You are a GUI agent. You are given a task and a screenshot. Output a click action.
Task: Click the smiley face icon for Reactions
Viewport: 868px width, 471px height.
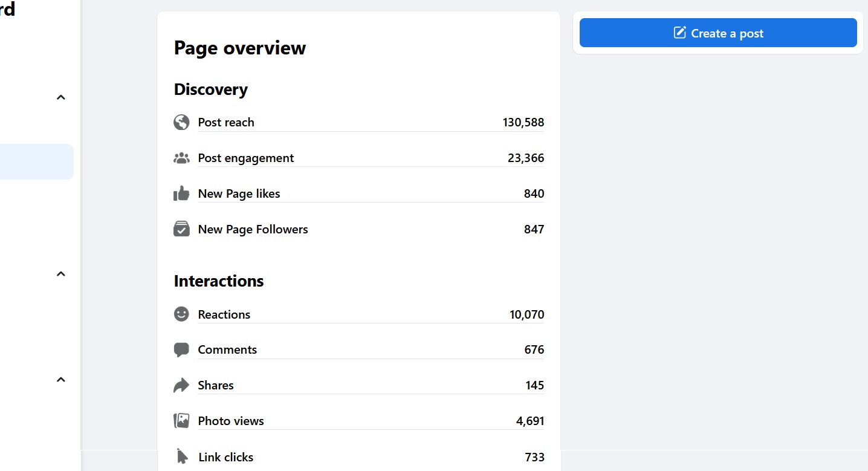click(x=181, y=314)
